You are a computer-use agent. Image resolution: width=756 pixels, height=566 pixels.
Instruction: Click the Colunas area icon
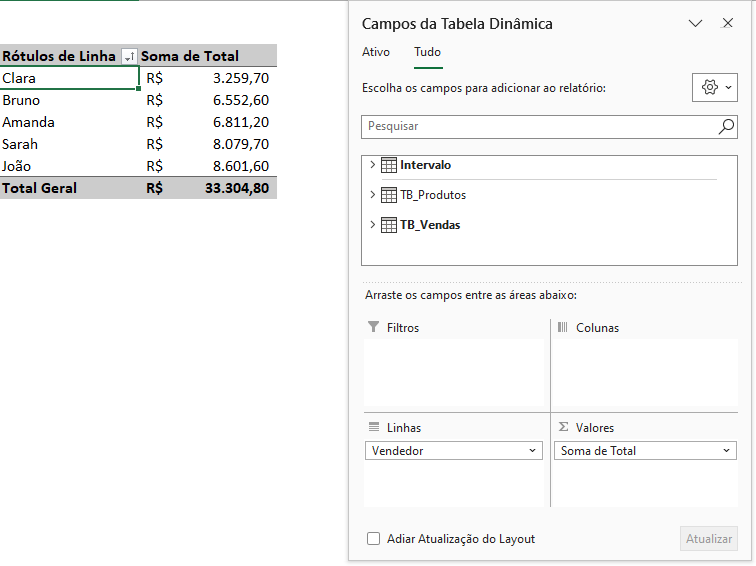click(562, 327)
